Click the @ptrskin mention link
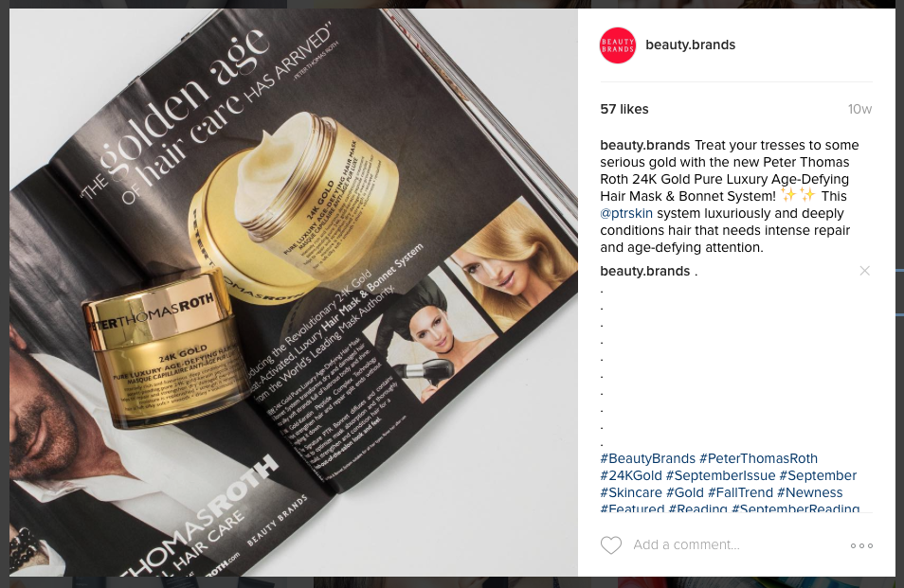This screenshot has height=588, width=904. [x=626, y=213]
